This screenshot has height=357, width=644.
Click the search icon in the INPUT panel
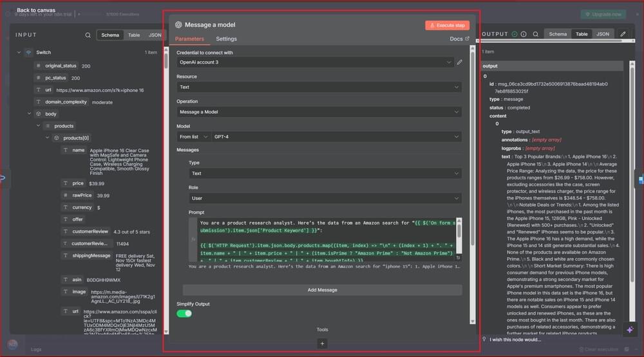pos(88,35)
